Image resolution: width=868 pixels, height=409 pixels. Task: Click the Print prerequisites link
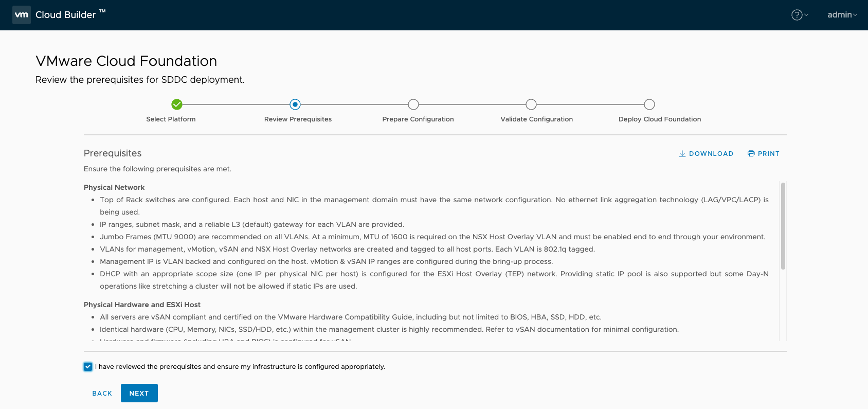click(764, 154)
